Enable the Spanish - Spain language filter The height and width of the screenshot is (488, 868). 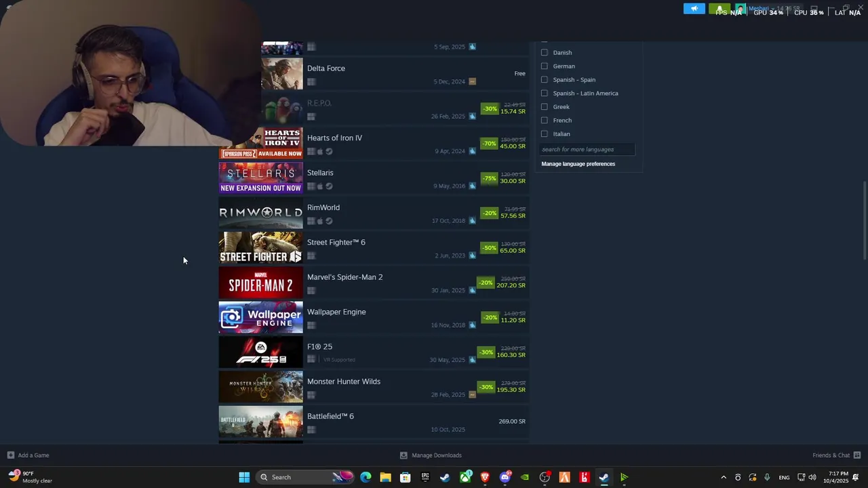pos(545,79)
